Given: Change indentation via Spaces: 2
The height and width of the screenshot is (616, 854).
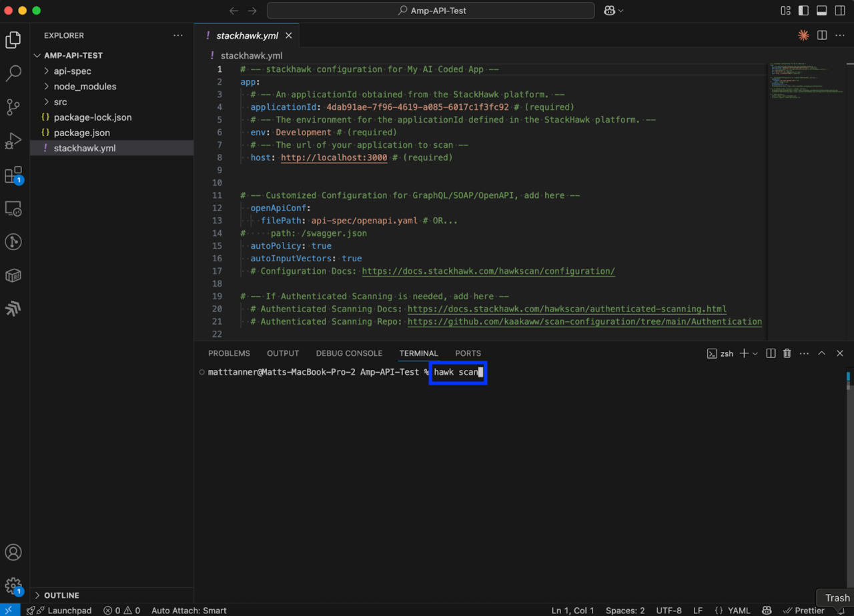Looking at the screenshot, I should click(x=625, y=610).
